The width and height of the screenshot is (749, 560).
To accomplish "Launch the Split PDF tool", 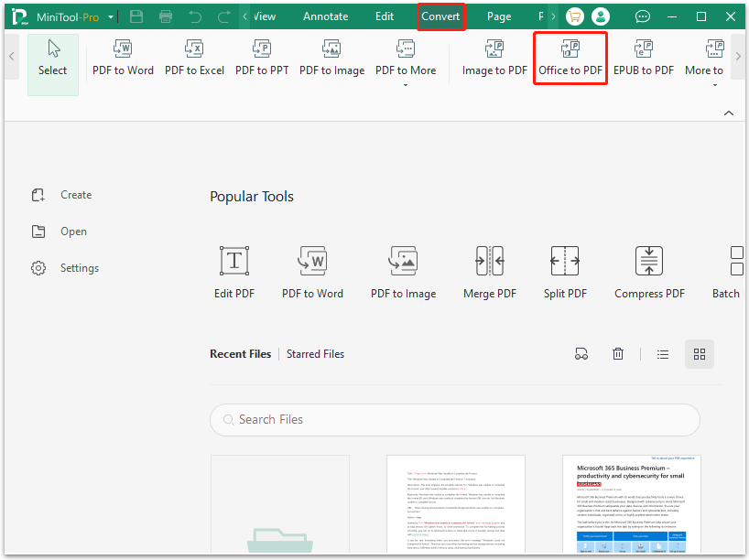I will [565, 270].
